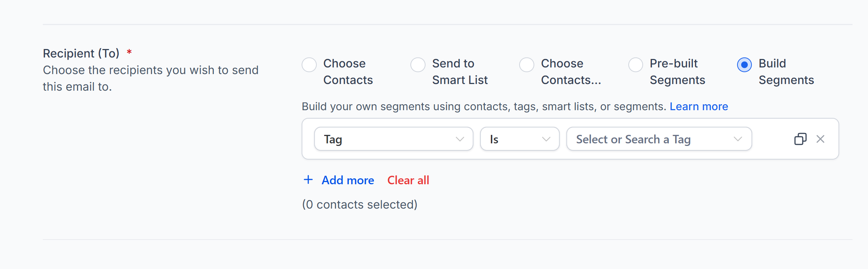Open the Is operator dropdown
This screenshot has width=868, height=269.
click(x=520, y=139)
